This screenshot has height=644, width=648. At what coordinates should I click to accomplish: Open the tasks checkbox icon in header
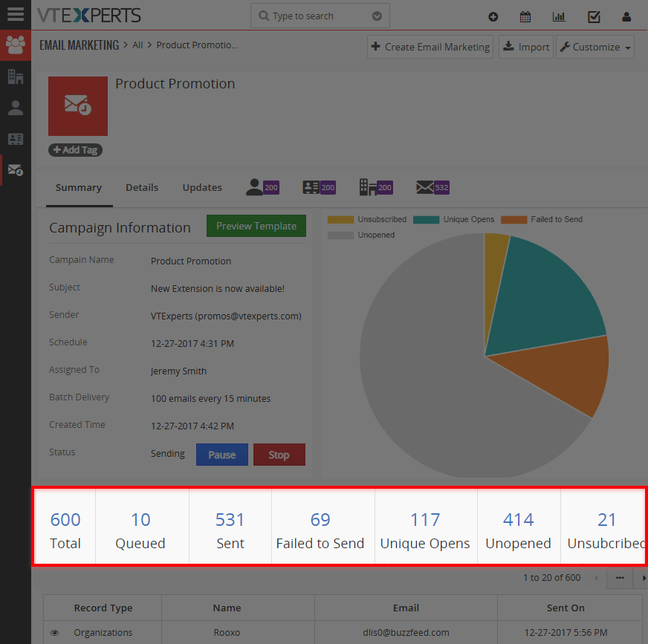(594, 17)
